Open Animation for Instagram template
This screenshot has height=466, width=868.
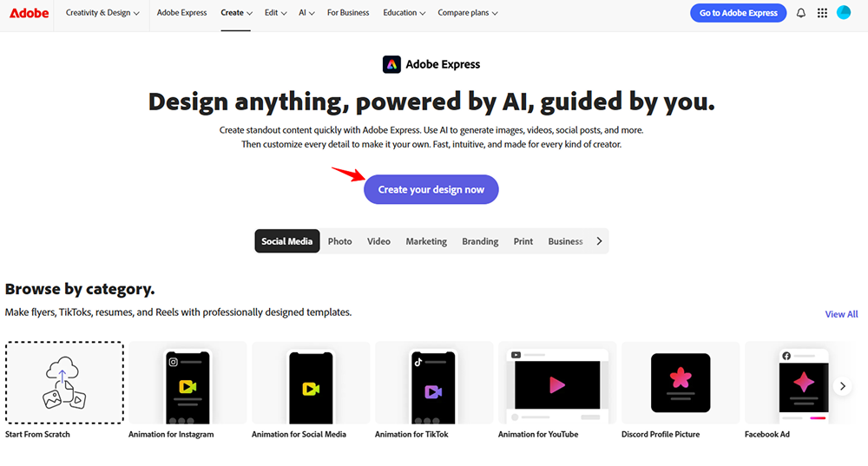187,383
